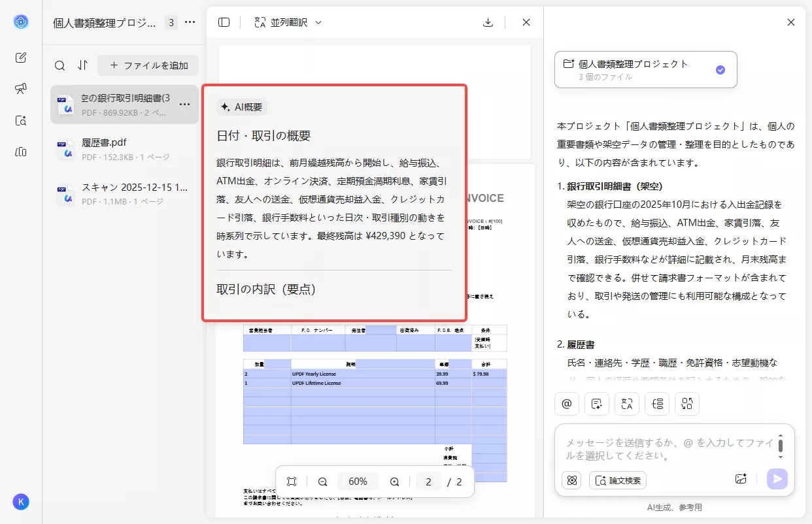Open the translate icon above chat input
The image size is (812, 524).
[x=627, y=404]
